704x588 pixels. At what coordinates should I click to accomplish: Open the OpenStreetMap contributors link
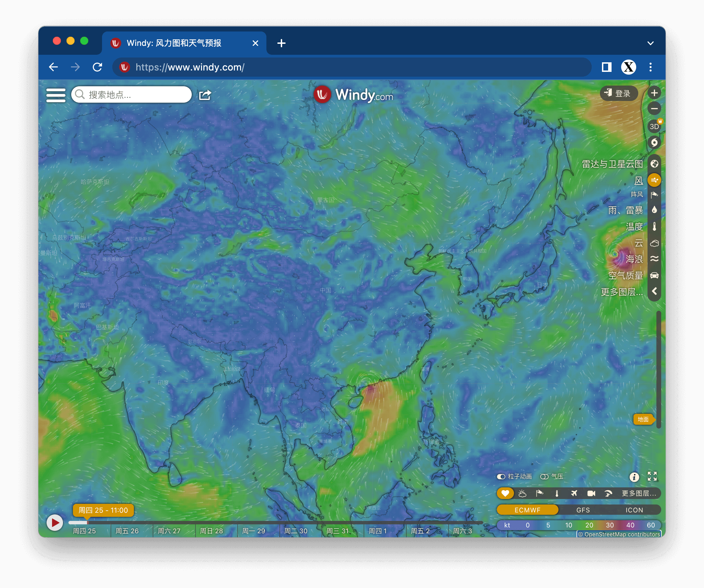619,534
